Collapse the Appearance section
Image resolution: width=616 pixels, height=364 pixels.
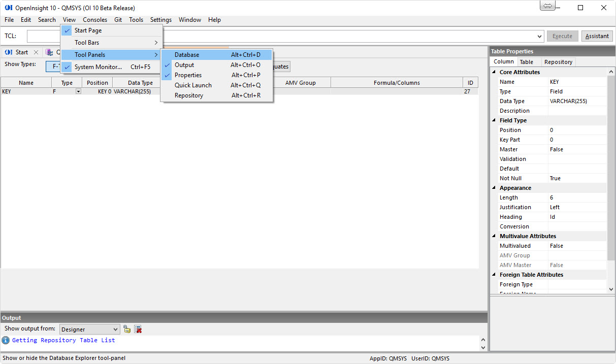494,188
